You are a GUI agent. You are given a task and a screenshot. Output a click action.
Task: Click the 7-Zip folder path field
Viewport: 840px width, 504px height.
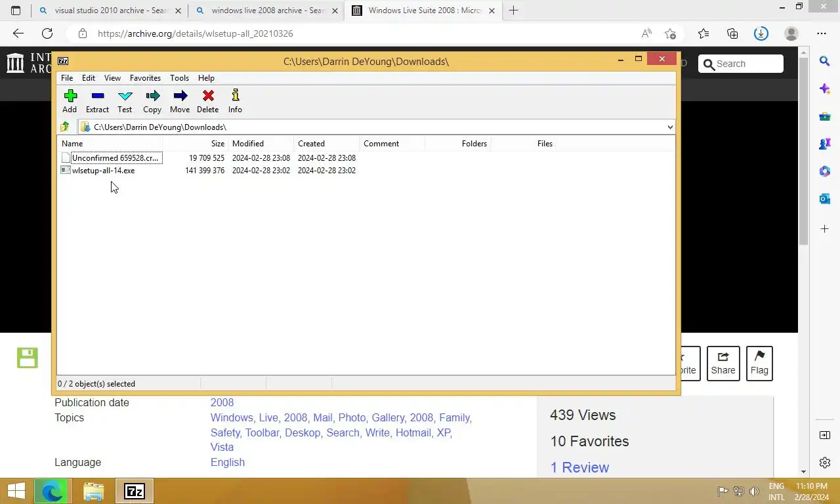[x=377, y=127]
